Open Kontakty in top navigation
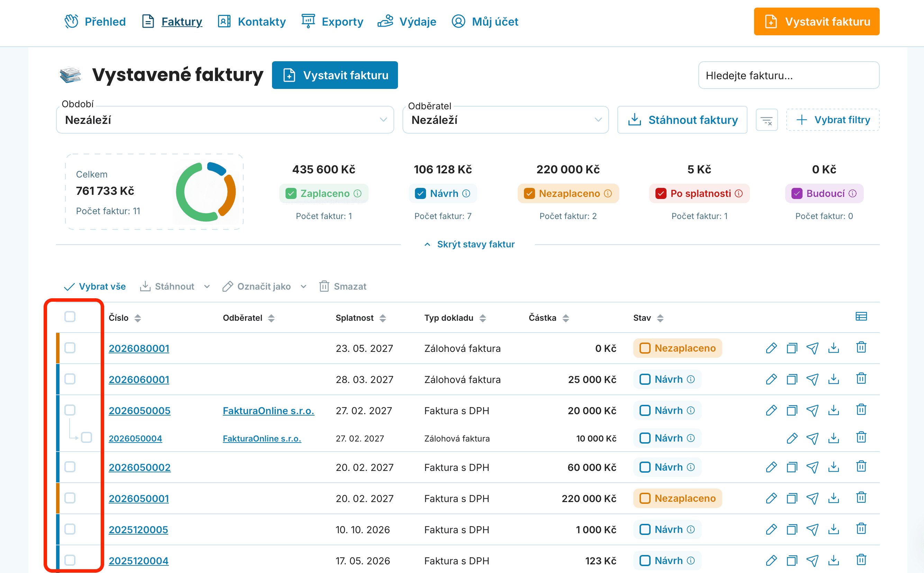This screenshot has width=924, height=573. point(252,21)
